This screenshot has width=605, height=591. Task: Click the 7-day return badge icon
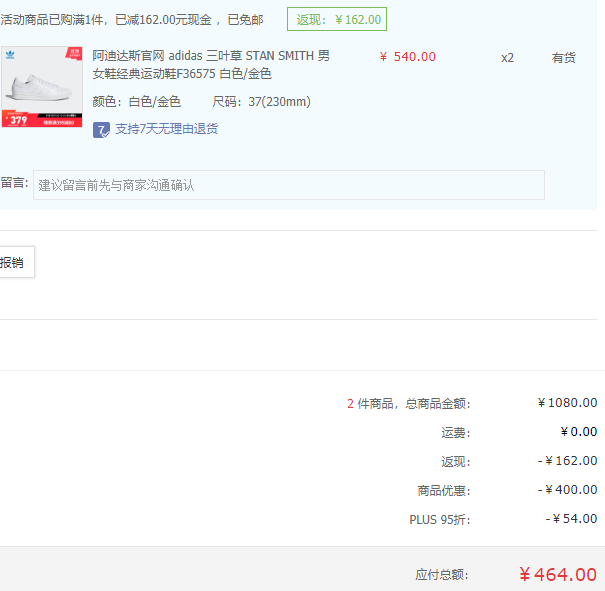101,130
